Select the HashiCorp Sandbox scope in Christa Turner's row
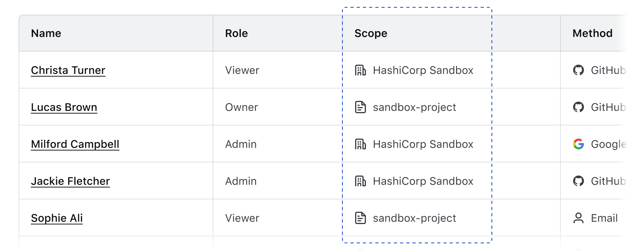 [423, 70]
